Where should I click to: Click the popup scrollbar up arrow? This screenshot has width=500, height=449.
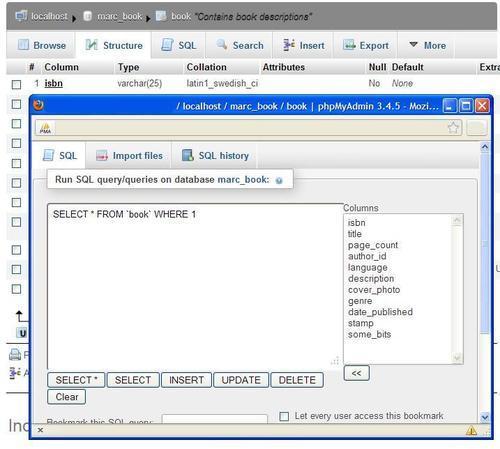485,147
